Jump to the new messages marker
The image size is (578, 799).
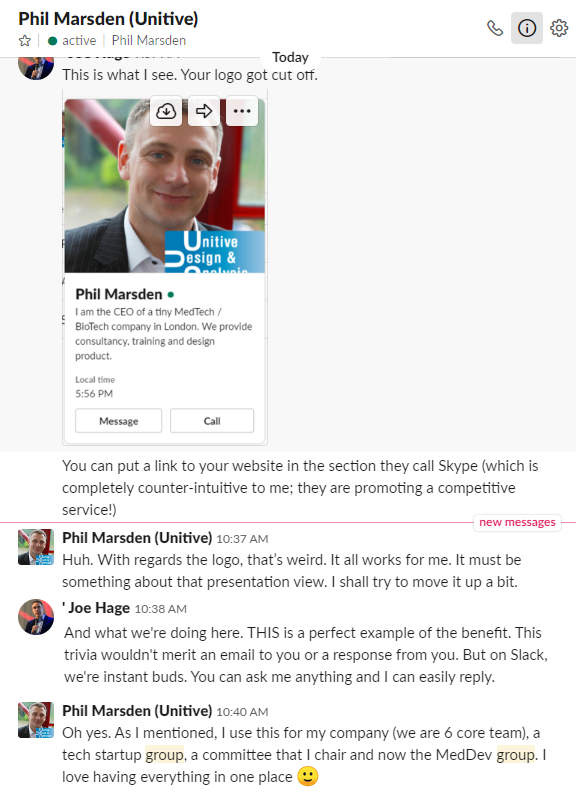click(517, 522)
